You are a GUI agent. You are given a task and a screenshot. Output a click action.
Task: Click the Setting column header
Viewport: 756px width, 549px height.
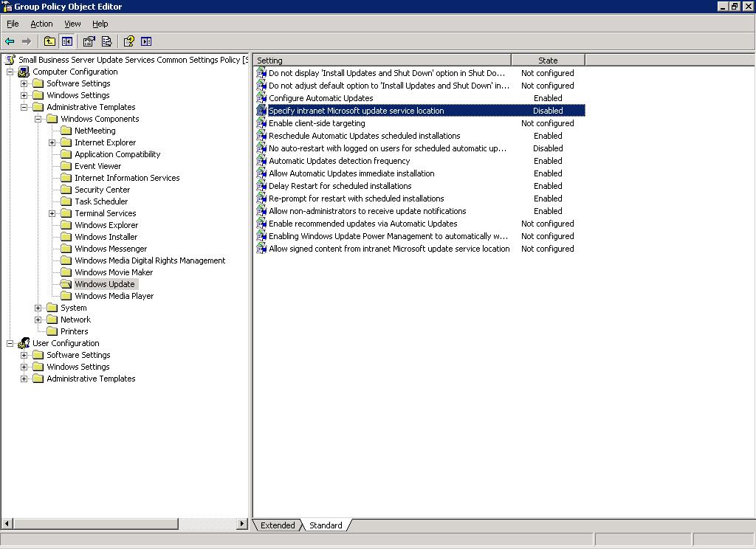pyautogui.click(x=382, y=61)
